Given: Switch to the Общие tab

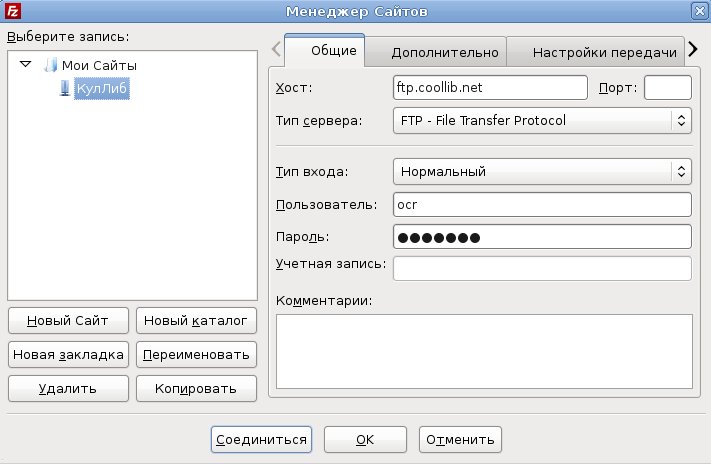Looking at the screenshot, I should point(325,51).
